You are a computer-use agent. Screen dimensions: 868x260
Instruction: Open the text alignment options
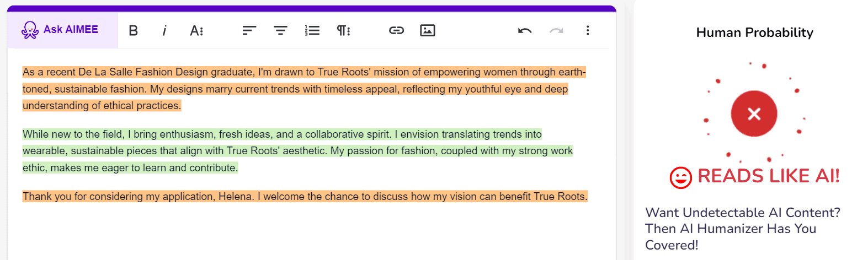[249, 30]
